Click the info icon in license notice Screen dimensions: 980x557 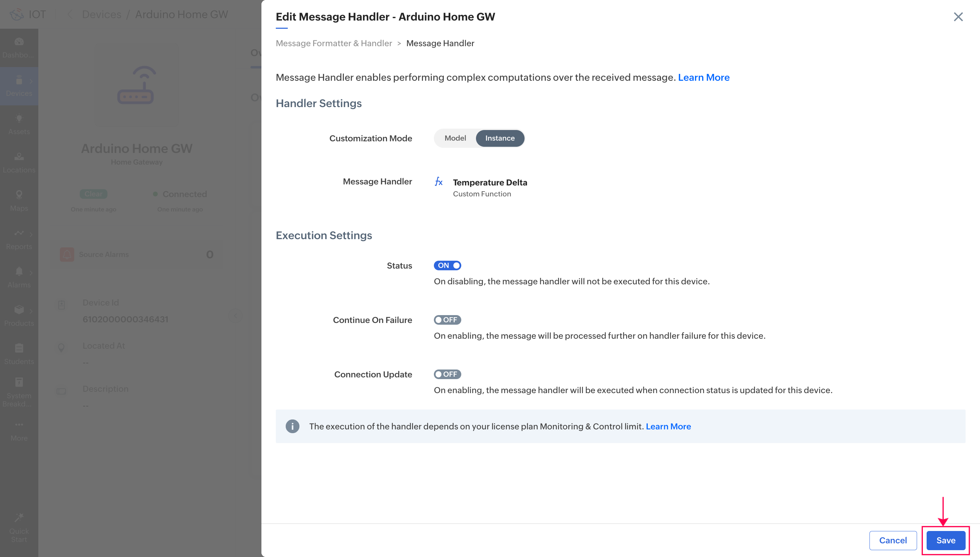pyautogui.click(x=292, y=426)
